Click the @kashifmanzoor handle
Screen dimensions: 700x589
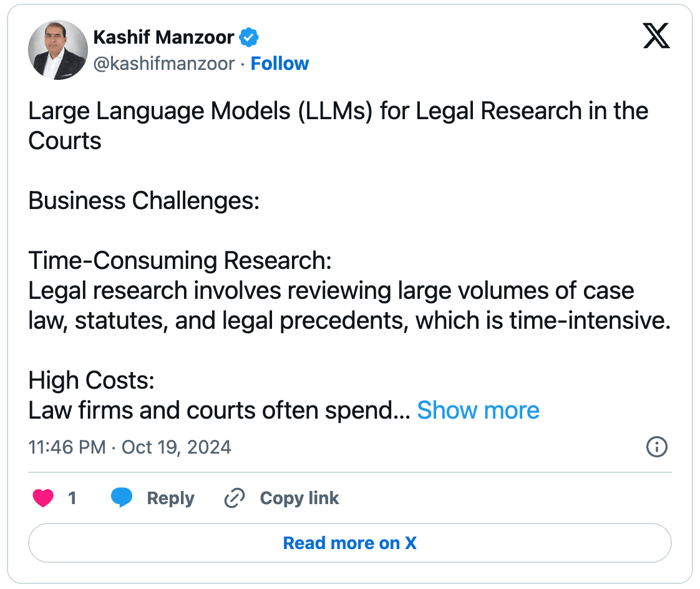pos(164,64)
